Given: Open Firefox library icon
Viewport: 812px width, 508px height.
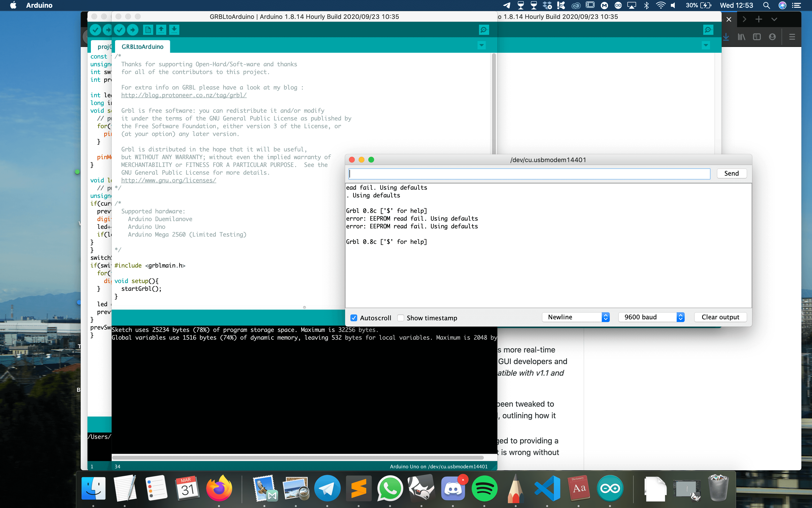Looking at the screenshot, I should pos(741,37).
